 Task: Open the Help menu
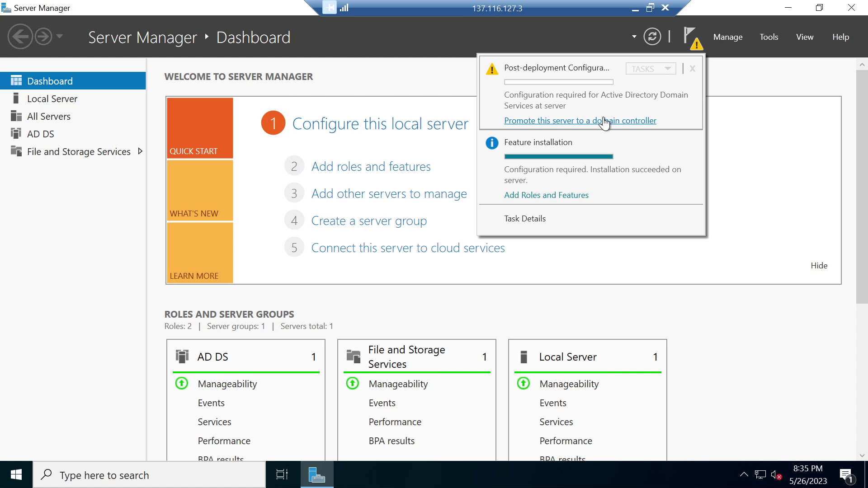point(840,37)
